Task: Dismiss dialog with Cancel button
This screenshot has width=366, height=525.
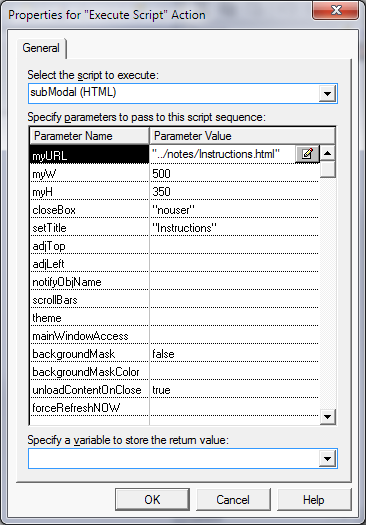Action: 233,500
